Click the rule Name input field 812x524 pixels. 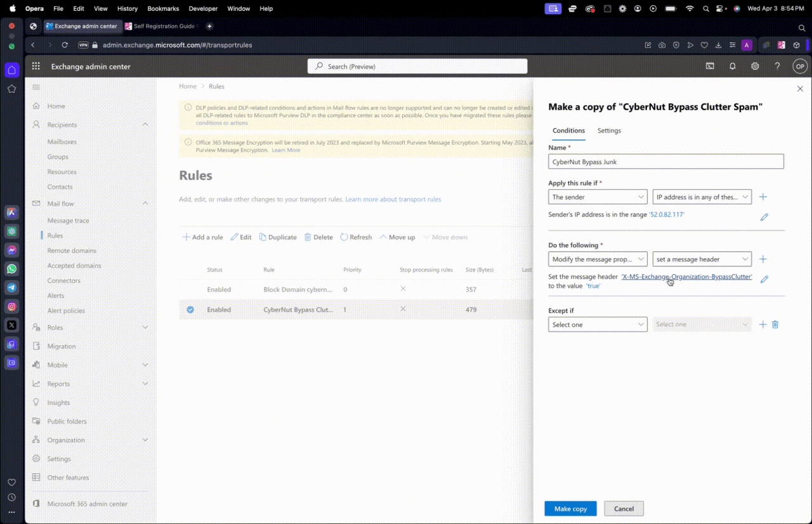pyautogui.click(x=665, y=162)
